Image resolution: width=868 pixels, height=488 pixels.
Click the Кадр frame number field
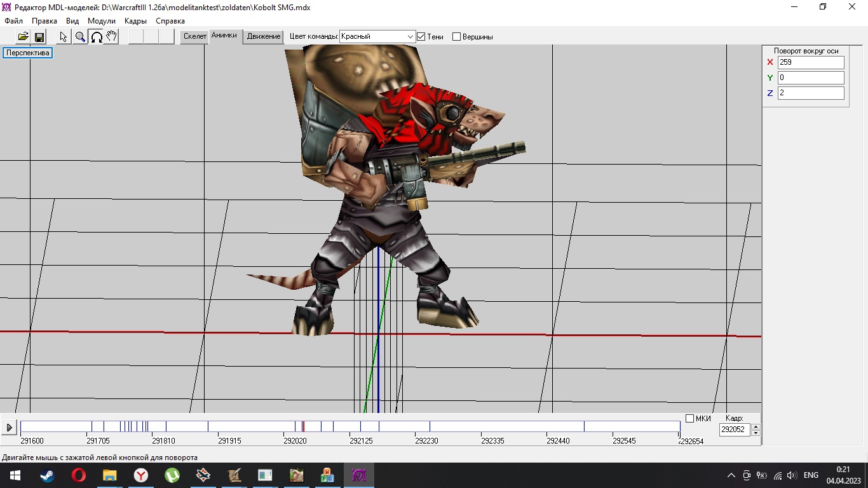(735, 430)
